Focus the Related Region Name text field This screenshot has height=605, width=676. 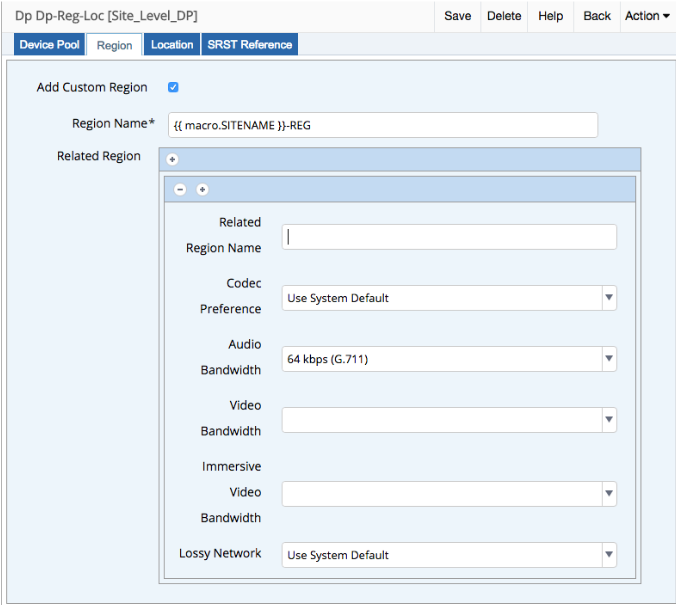[x=449, y=237]
